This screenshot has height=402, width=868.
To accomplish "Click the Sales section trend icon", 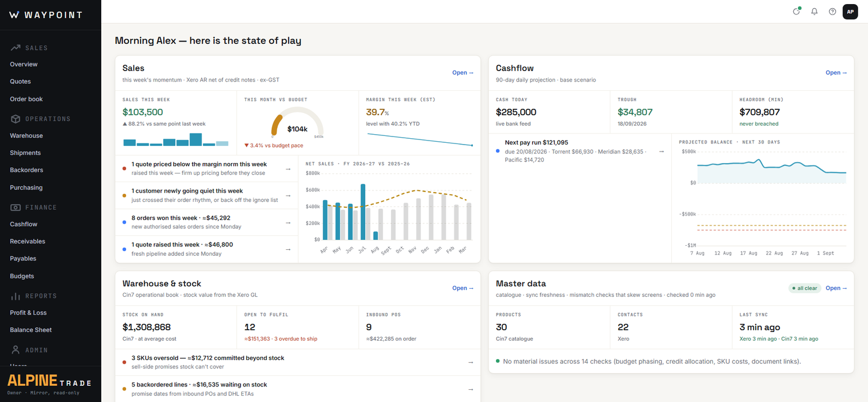I will [16, 48].
